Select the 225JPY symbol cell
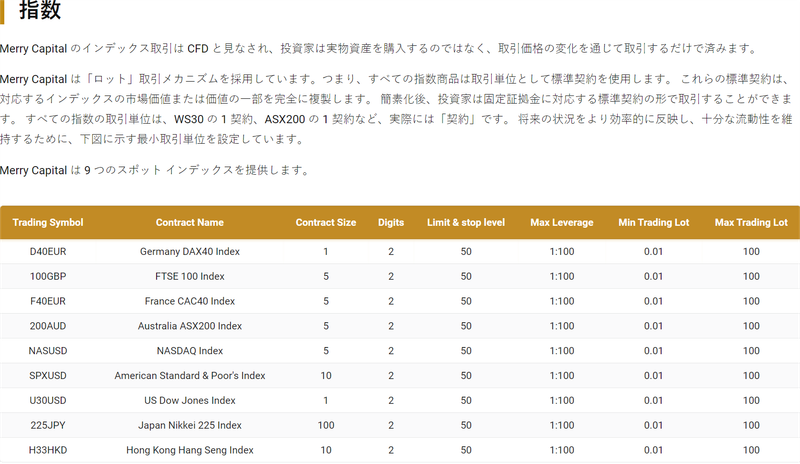The image size is (800, 464). [x=48, y=425]
